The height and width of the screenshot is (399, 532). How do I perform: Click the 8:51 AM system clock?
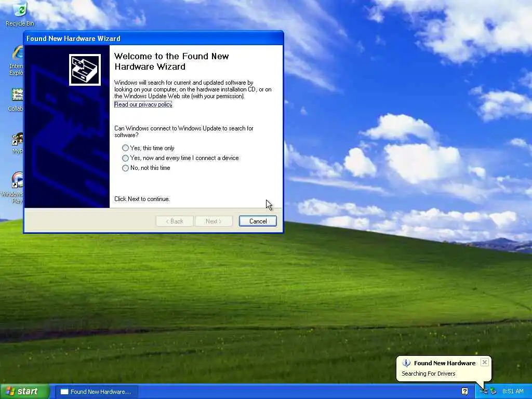point(513,391)
